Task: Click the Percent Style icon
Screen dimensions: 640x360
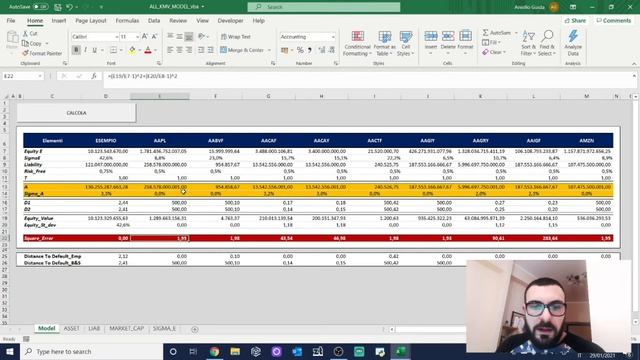Action: 300,50
